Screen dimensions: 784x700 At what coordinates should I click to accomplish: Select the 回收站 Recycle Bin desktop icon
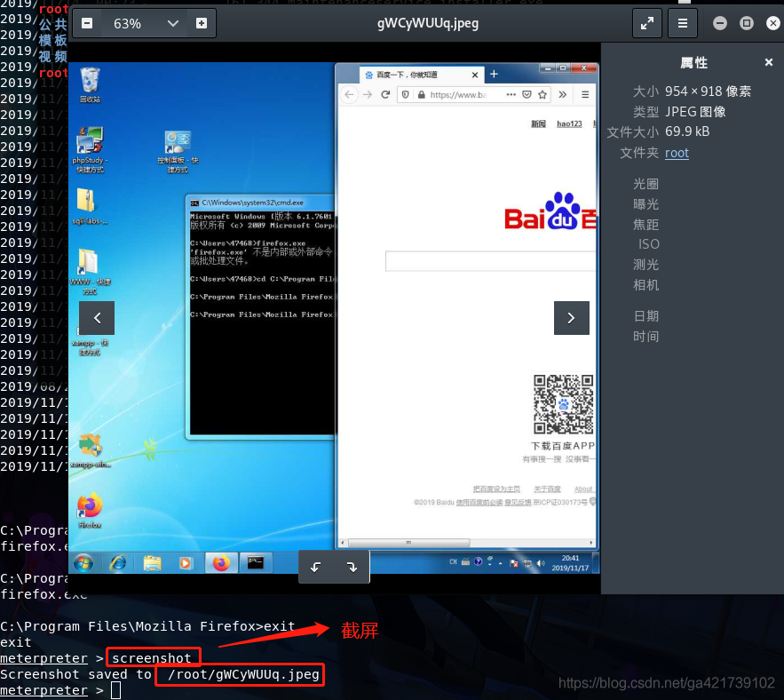[x=90, y=85]
